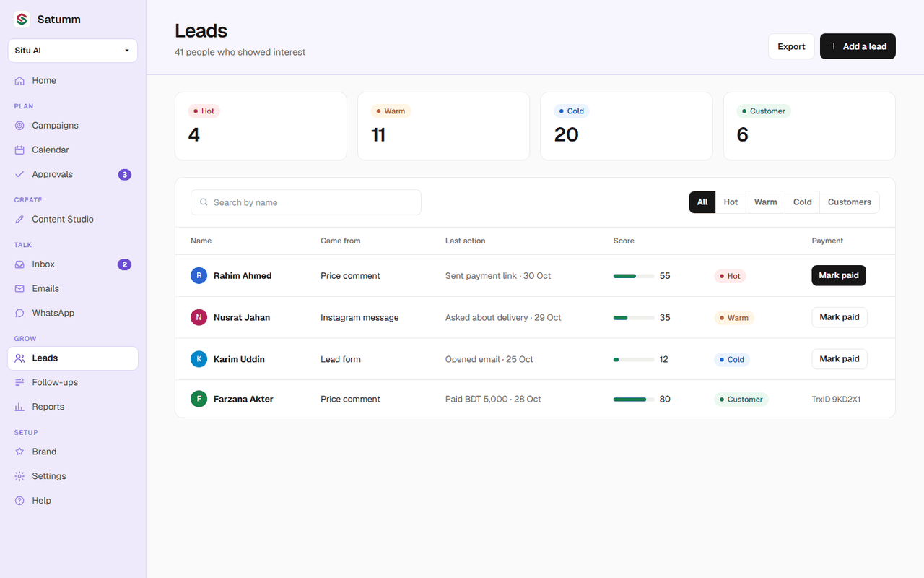Click the Customer summary card showing 6

(x=809, y=126)
